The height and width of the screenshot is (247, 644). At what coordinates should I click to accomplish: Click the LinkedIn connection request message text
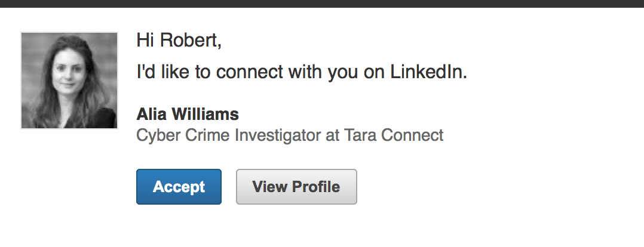pos(302,72)
